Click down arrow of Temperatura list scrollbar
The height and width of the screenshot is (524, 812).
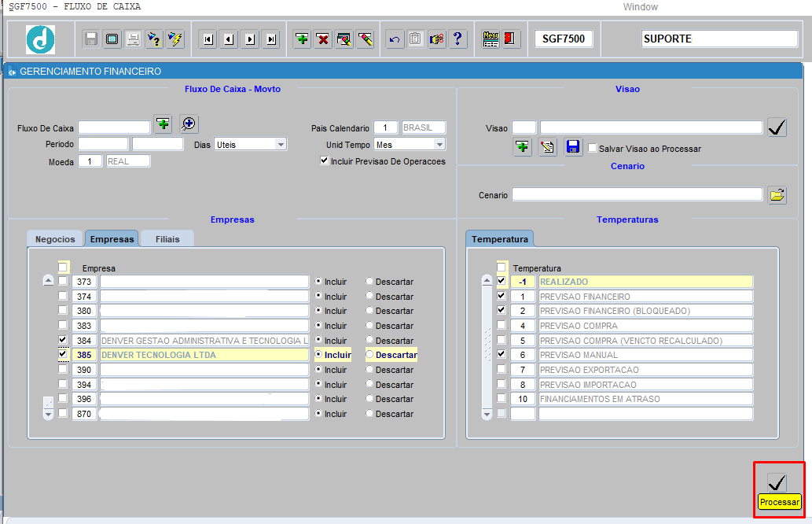point(487,414)
